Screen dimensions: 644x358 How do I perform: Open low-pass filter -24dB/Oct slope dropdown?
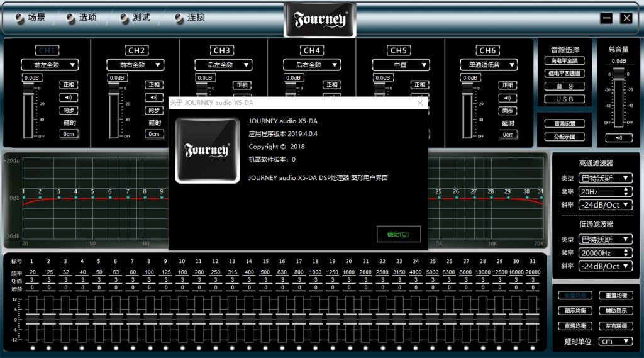(x=606, y=266)
